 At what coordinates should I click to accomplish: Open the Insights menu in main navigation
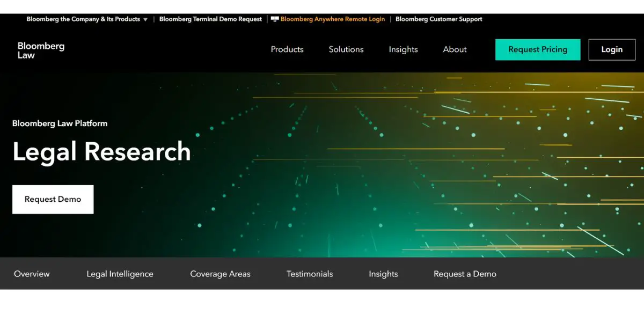point(404,49)
